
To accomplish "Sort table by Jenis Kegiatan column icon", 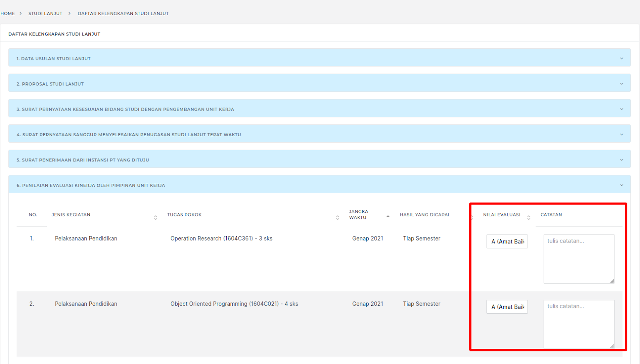I will pos(156,217).
